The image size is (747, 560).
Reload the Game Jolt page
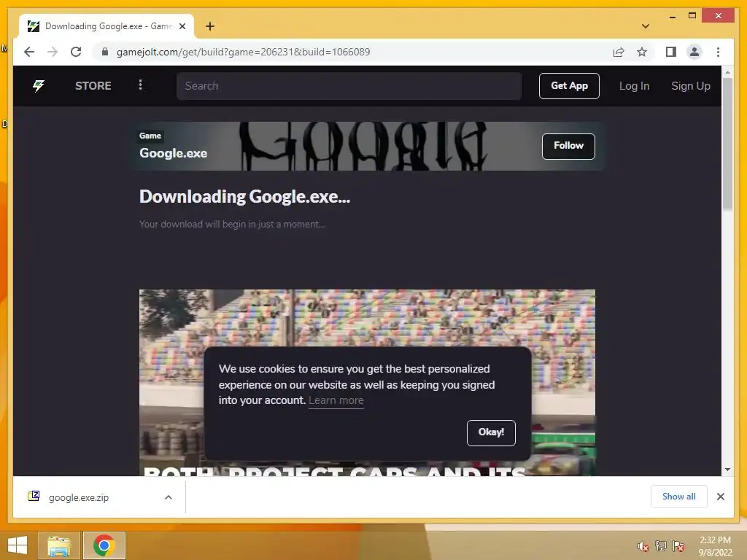coord(76,52)
